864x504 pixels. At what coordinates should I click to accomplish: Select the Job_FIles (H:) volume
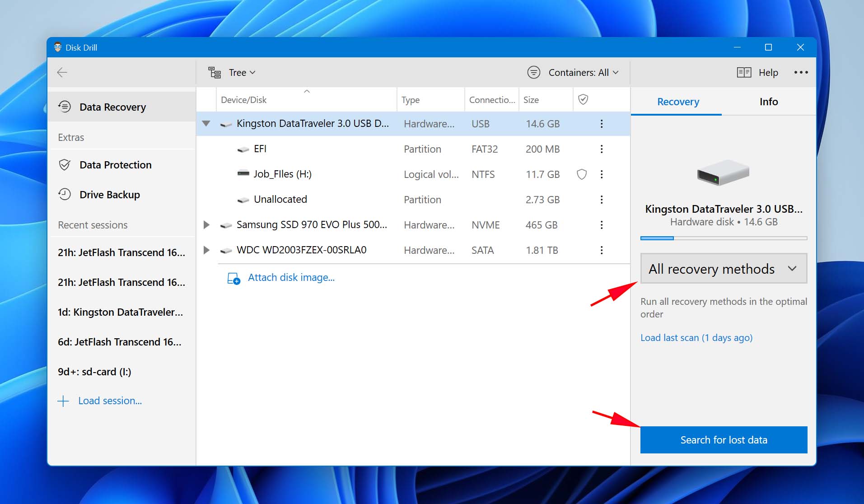pyautogui.click(x=413, y=174)
